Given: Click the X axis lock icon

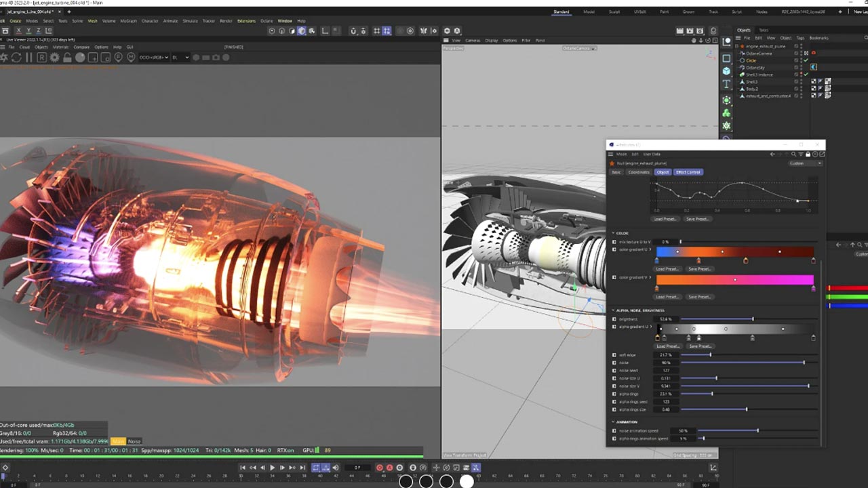Looking at the screenshot, I should [18, 31].
